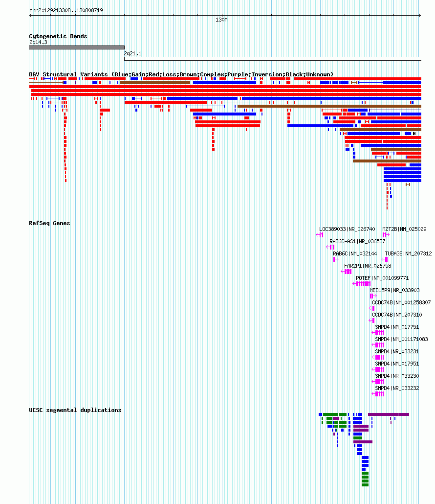Click the chr2:129213308..130808719 coordinate label
Image resolution: width=435 pixels, height=504 pixels.
tap(66, 10)
